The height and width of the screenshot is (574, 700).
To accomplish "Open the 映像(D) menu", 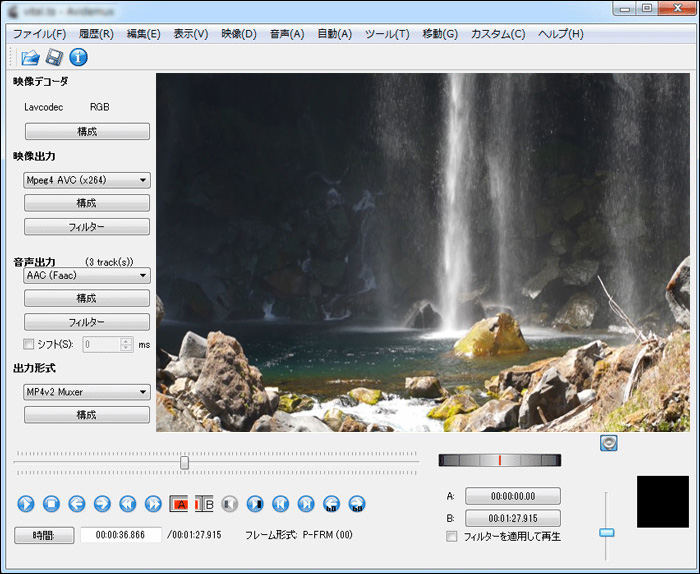I will (x=239, y=34).
